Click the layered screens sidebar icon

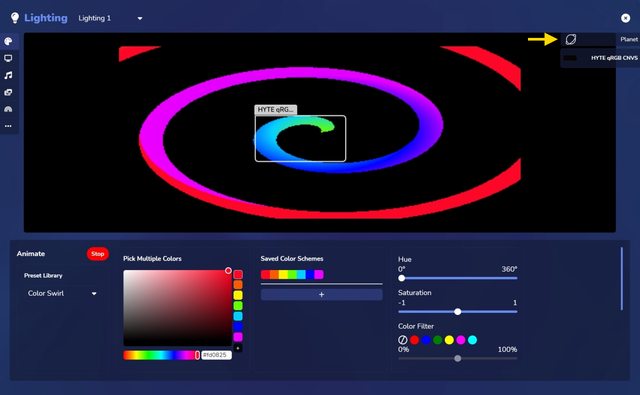pyautogui.click(x=8, y=92)
